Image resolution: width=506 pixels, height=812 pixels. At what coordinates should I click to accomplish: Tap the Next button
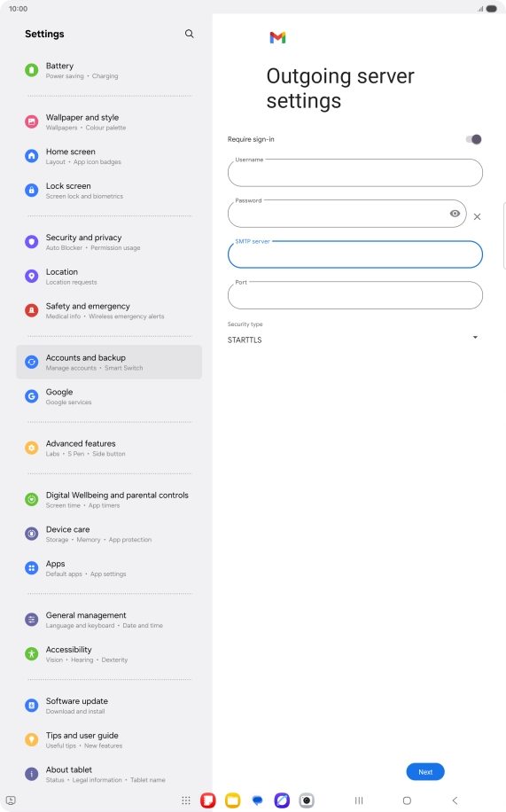[x=425, y=771]
